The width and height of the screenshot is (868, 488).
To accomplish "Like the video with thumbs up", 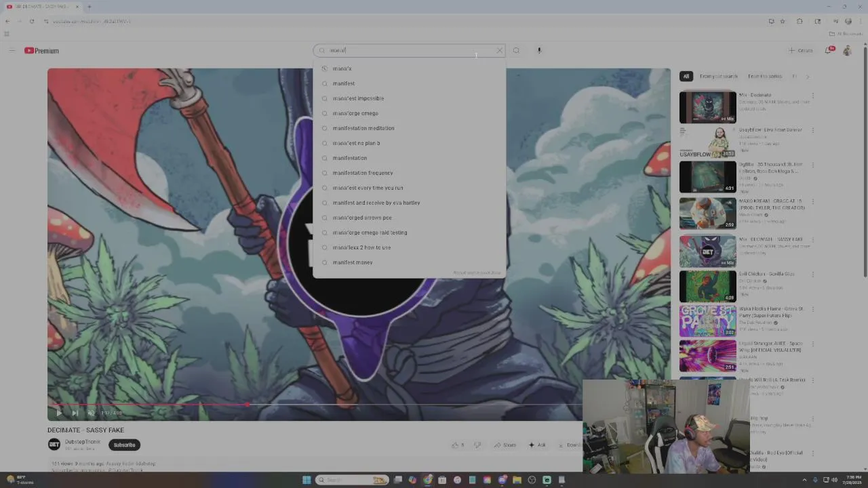I will coord(458,445).
